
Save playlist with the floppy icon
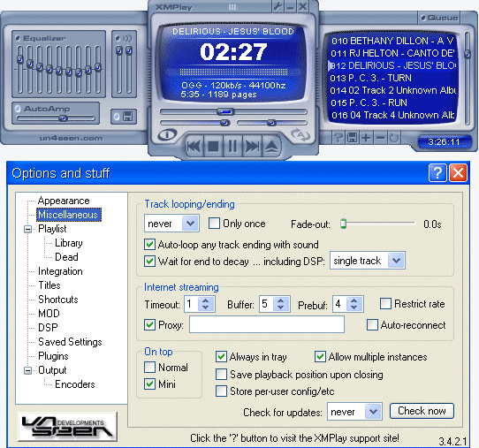[x=352, y=138]
